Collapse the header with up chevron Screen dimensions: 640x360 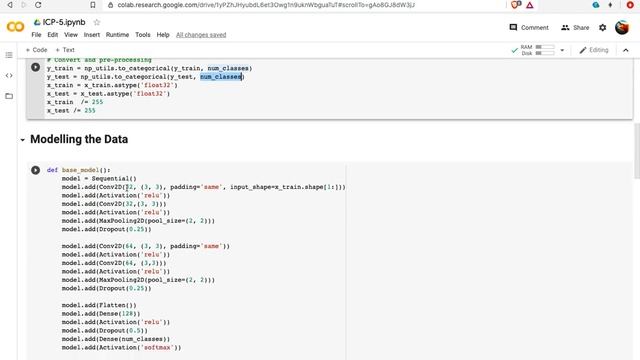626,50
